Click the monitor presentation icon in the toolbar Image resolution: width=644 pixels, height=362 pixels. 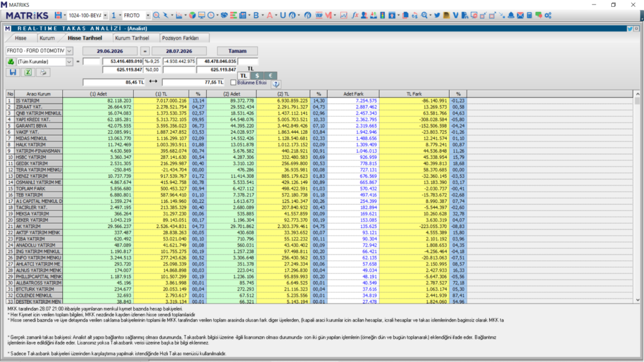point(201,15)
